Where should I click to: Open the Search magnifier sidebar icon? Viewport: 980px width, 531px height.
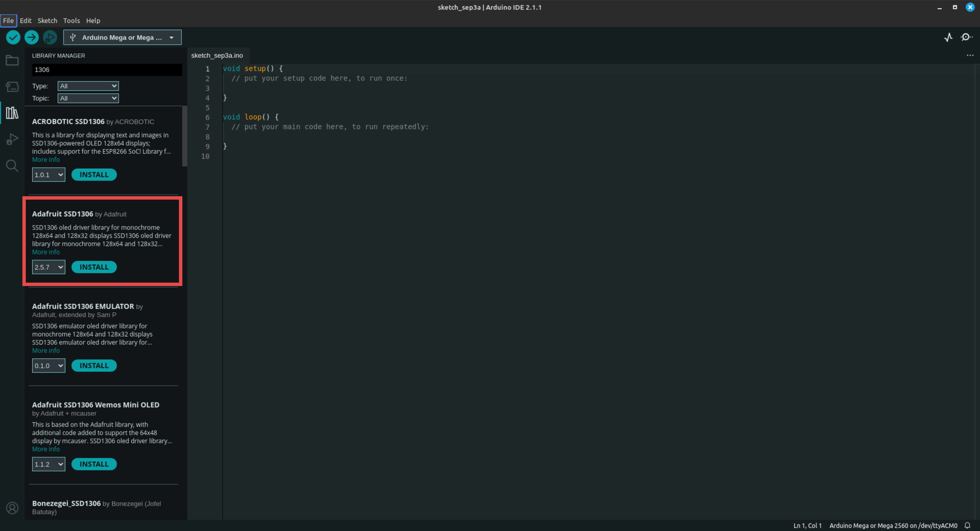(12, 166)
